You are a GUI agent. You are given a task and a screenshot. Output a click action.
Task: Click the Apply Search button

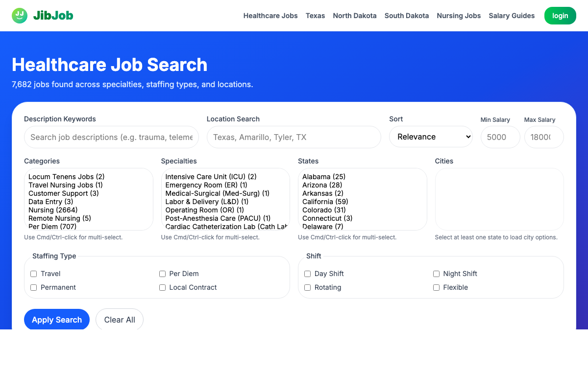pos(57,320)
